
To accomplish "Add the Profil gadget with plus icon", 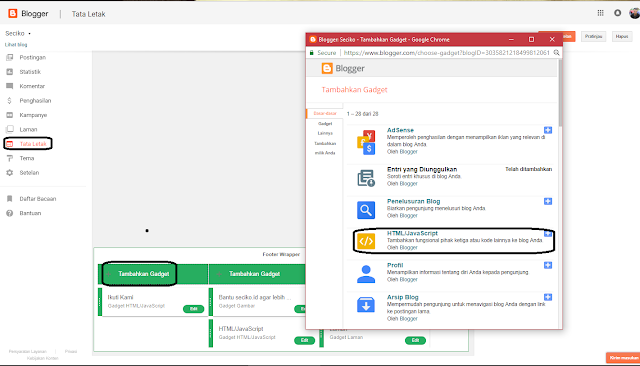I will pos(548,265).
